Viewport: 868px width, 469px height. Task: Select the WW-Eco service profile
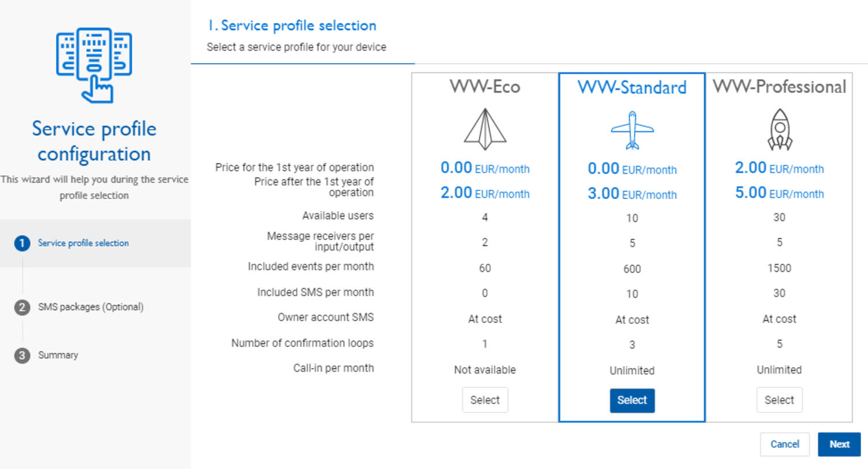(485, 400)
